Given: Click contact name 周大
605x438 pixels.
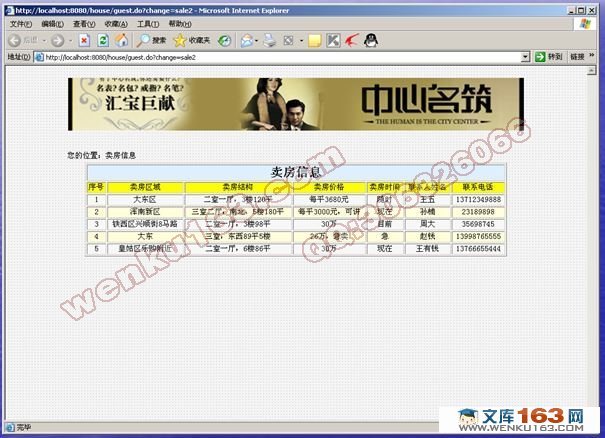Looking at the screenshot, I should coord(427,224).
